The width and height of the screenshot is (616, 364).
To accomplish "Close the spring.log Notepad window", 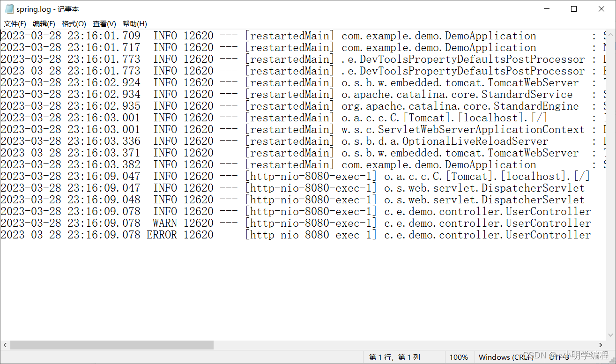I will click(601, 9).
